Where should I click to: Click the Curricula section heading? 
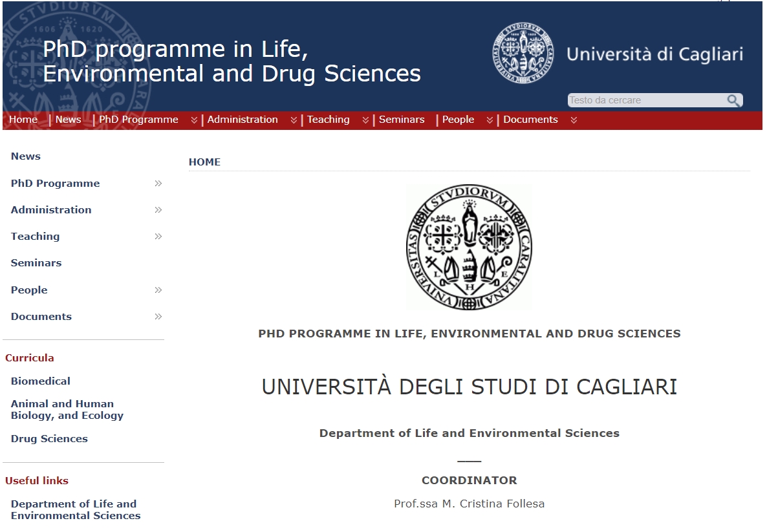pos(29,358)
